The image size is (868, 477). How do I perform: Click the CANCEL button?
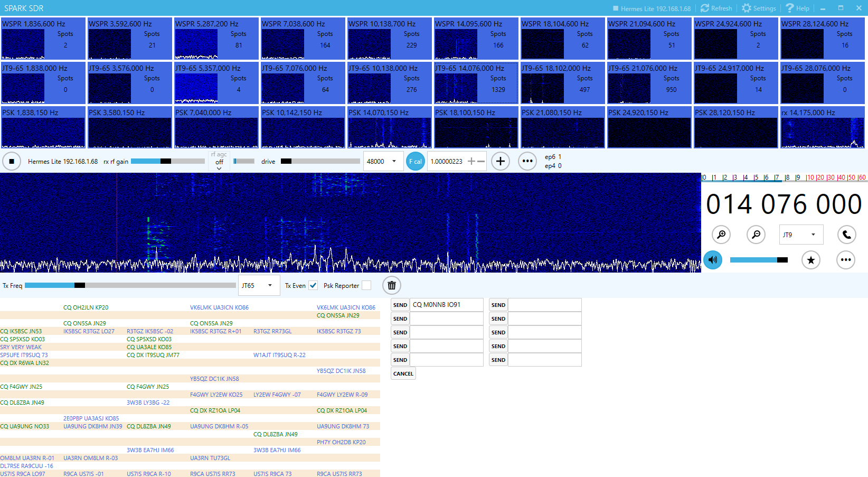coord(403,373)
